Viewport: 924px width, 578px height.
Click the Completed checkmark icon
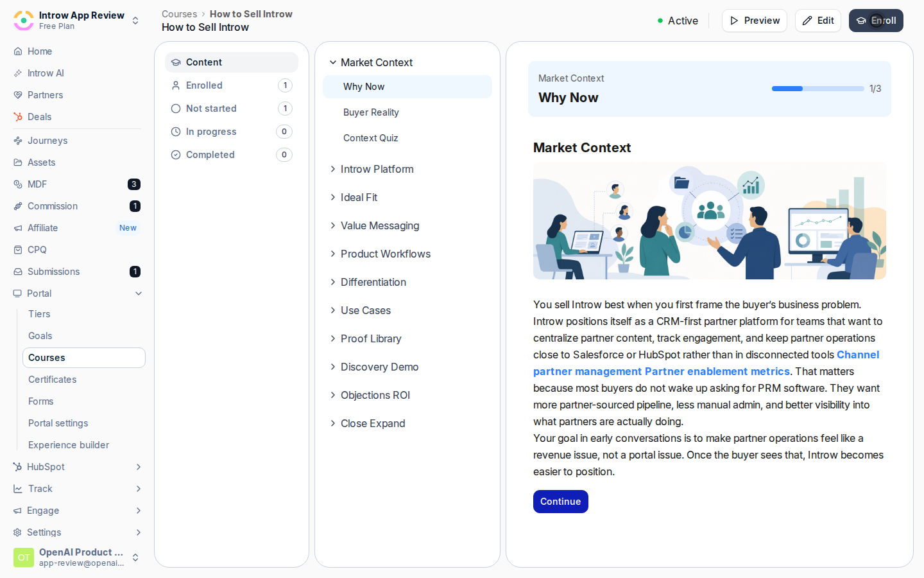pyautogui.click(x=176, y=155)
